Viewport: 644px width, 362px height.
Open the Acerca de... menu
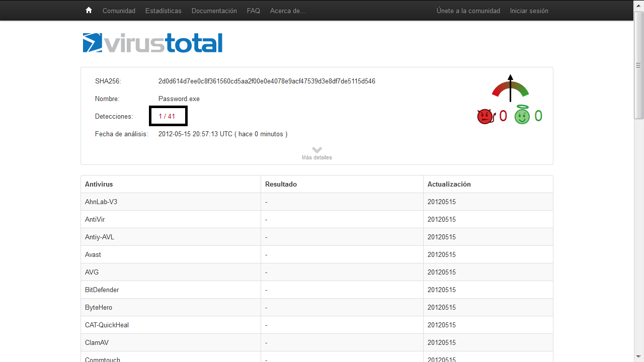(288, 11)
